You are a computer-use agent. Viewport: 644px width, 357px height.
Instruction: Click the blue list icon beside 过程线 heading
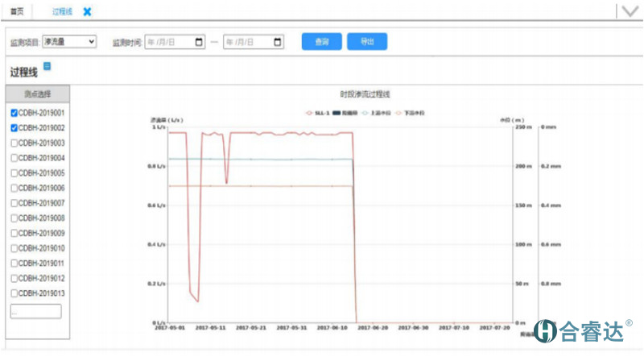coord(47,67)
